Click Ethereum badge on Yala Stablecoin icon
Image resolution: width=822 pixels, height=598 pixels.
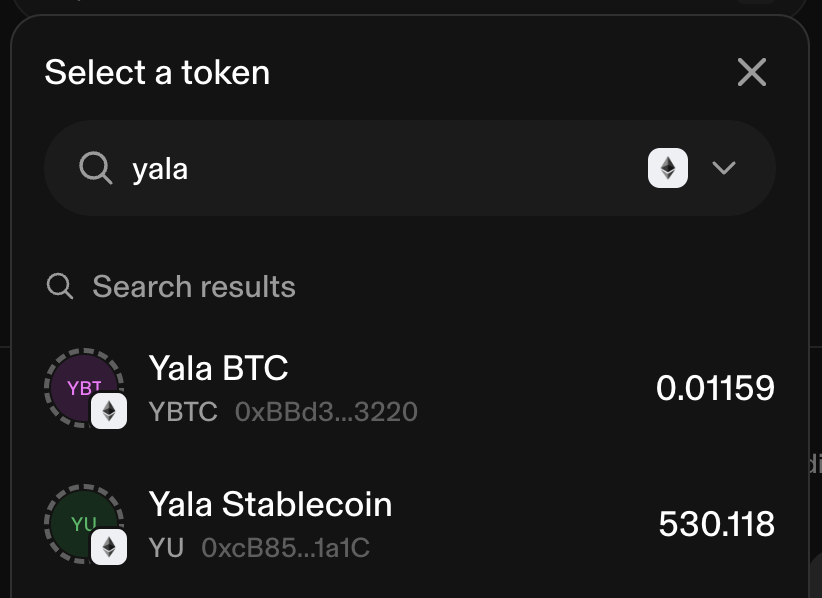point(109,547)
